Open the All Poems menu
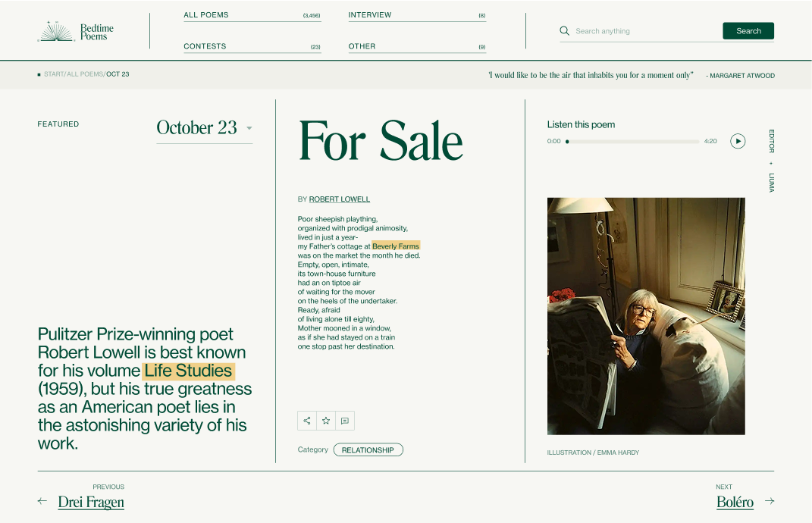Image resolution: width=812 pixels, height=523 pixels. tap(252, 15)
